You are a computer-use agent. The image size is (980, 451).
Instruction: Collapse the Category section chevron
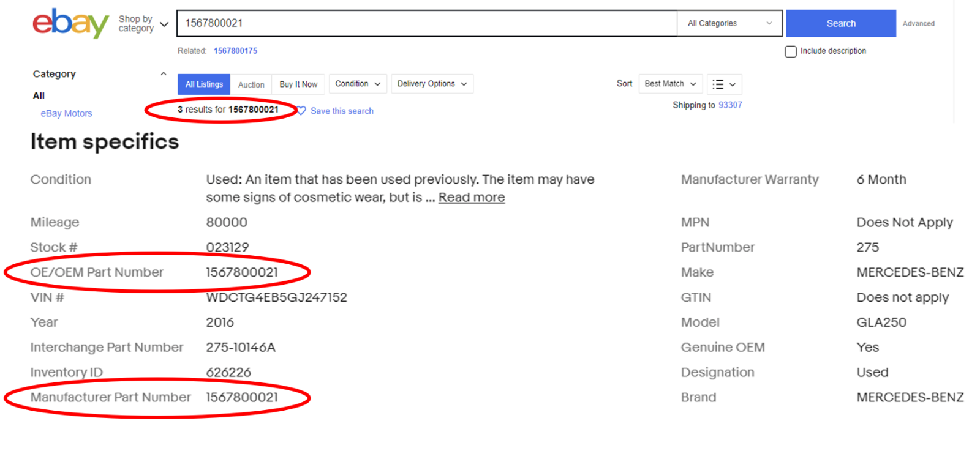point(163,74)
